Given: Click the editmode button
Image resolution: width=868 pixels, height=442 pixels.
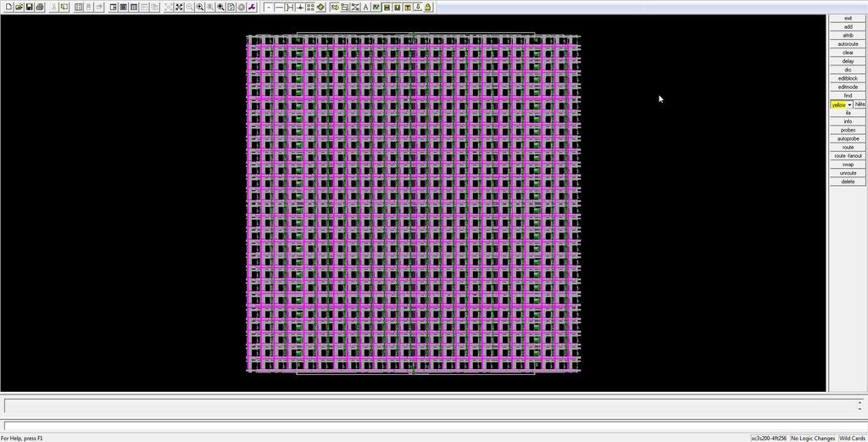Looking at the screenshot, I should point(848,87).
